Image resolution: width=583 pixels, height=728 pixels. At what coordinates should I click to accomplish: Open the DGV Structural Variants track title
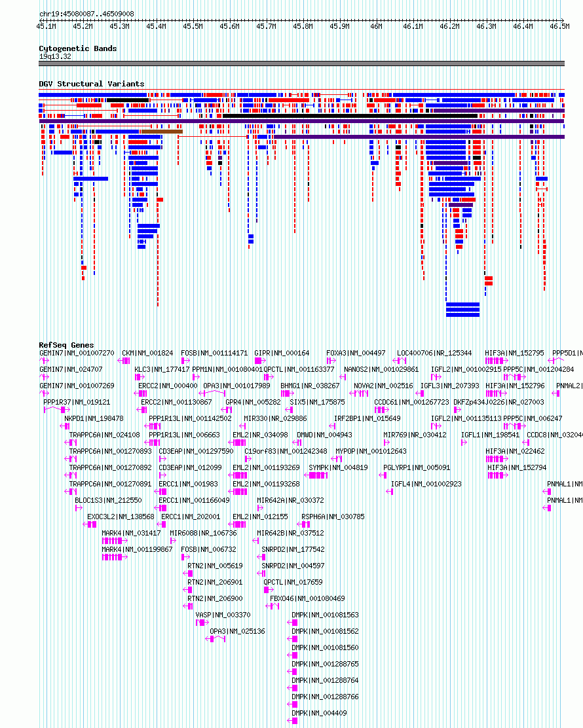[92, 84]
